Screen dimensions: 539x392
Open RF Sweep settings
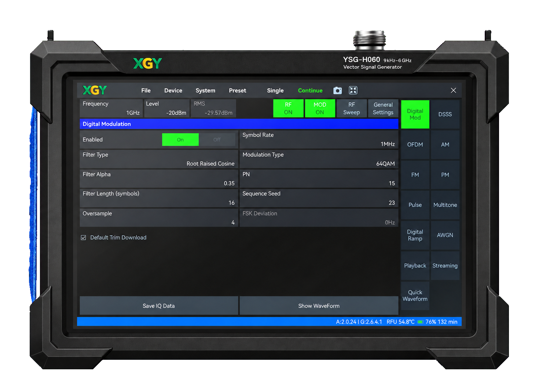click(352, 108)
